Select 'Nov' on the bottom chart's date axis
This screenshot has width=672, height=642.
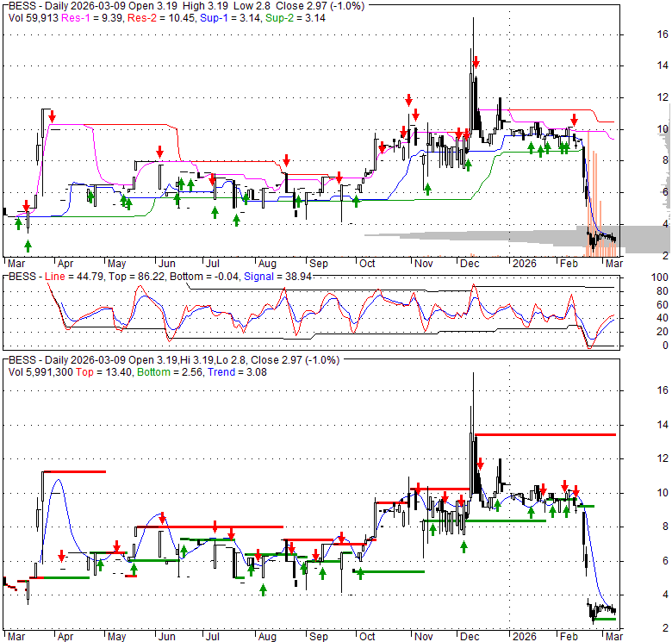(423, 637)
